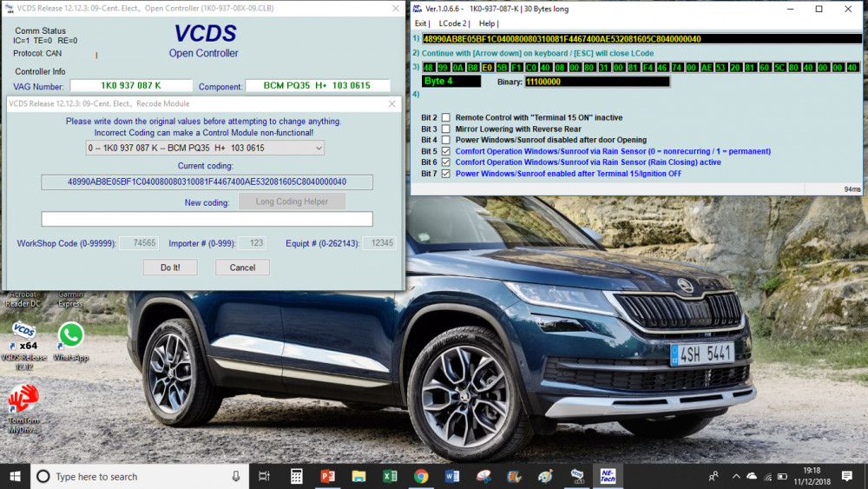The width and height of the screenshot is (868, 489).
Task: Click the Type here to search box
Action: [138, 476]
